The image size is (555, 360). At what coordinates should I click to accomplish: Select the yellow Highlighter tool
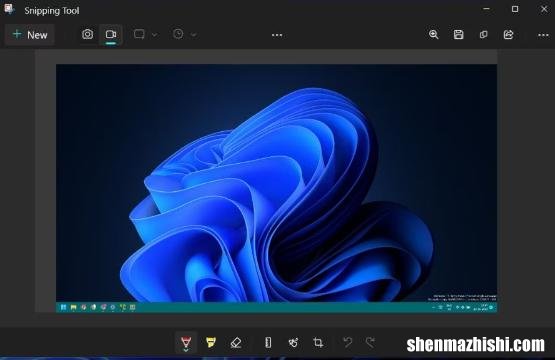click(x=211, y=342)
